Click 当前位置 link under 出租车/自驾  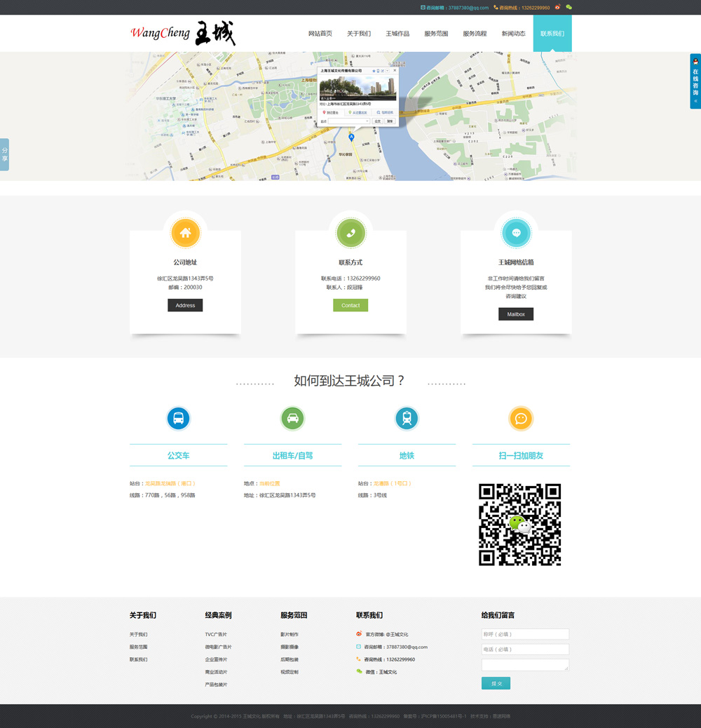click(270, 483)
